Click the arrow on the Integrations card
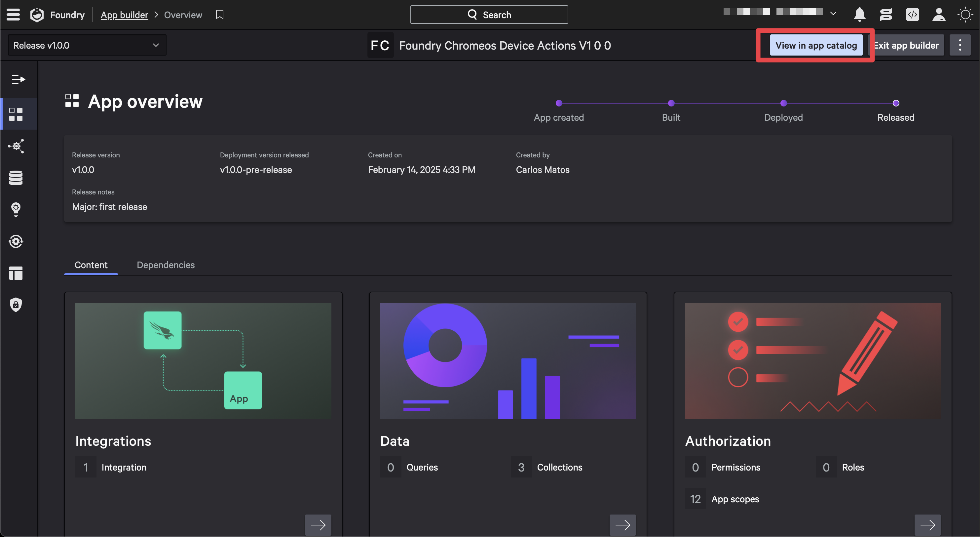This screenshot has width=980, height=537. 318,525
